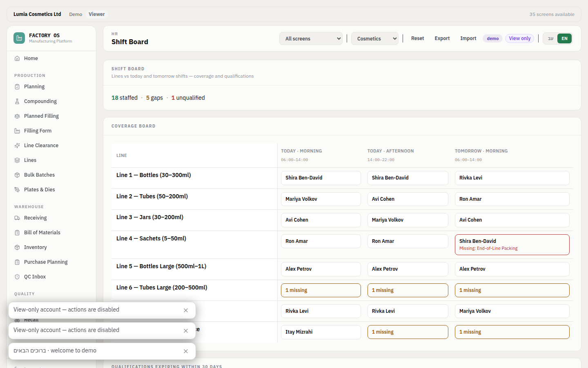Click the Lines layers icon

(17, 160)
